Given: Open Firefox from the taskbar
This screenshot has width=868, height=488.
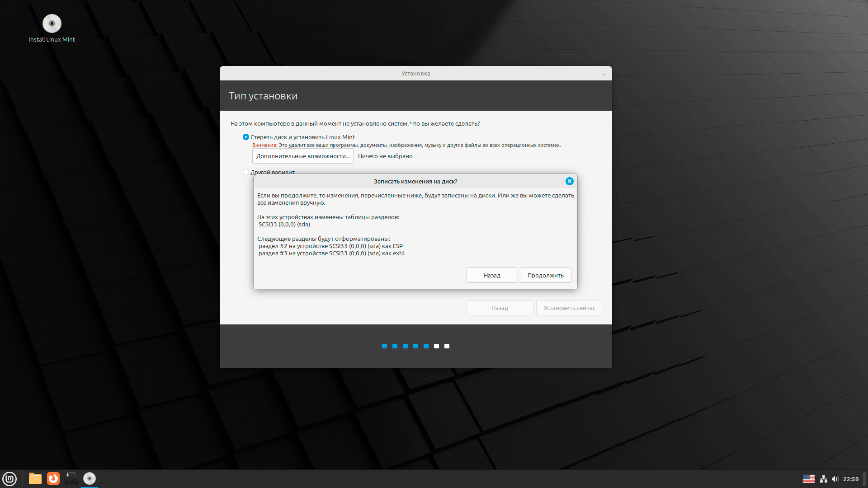Looking at the screenshot, I should (53, 479).
